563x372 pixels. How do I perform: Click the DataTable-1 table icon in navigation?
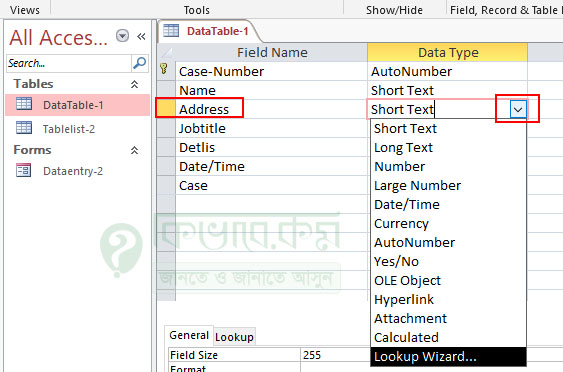pyautogui.click(x=24, y=104)
